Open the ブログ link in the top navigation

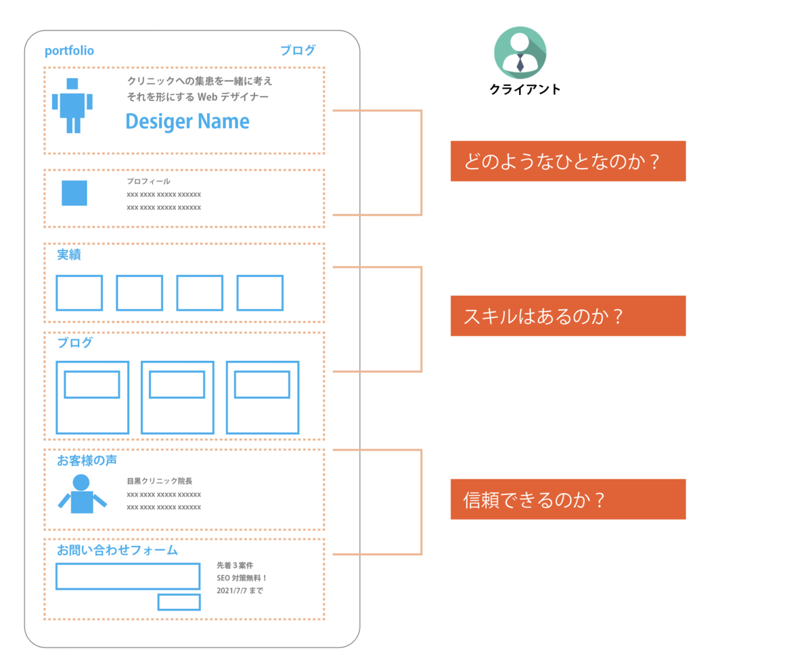(298, 50)
